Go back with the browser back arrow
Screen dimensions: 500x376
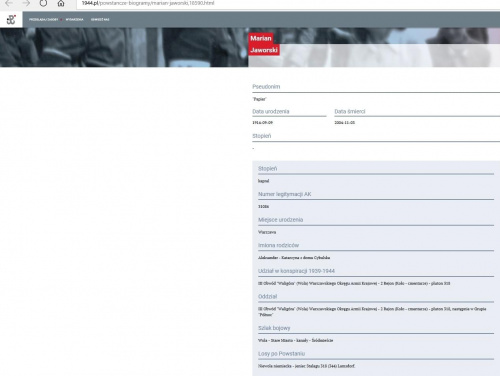9,3
